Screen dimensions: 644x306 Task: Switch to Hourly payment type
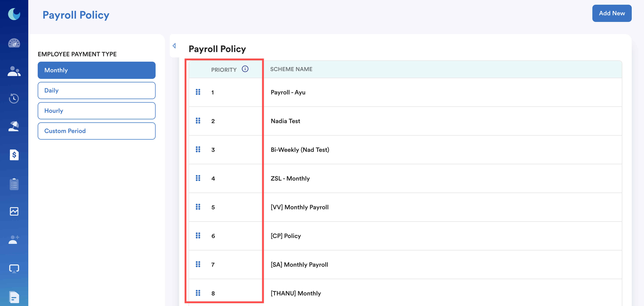pos(97,111)
